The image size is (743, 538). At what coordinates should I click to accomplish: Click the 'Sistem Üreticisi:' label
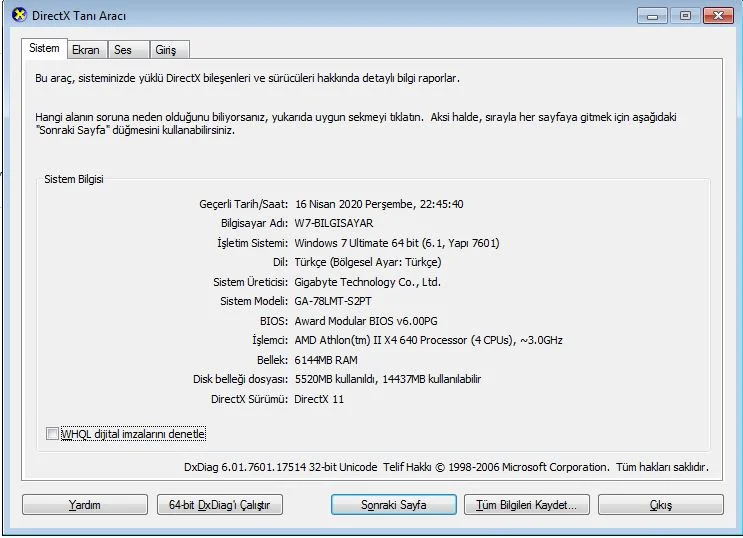coord(251,282)
